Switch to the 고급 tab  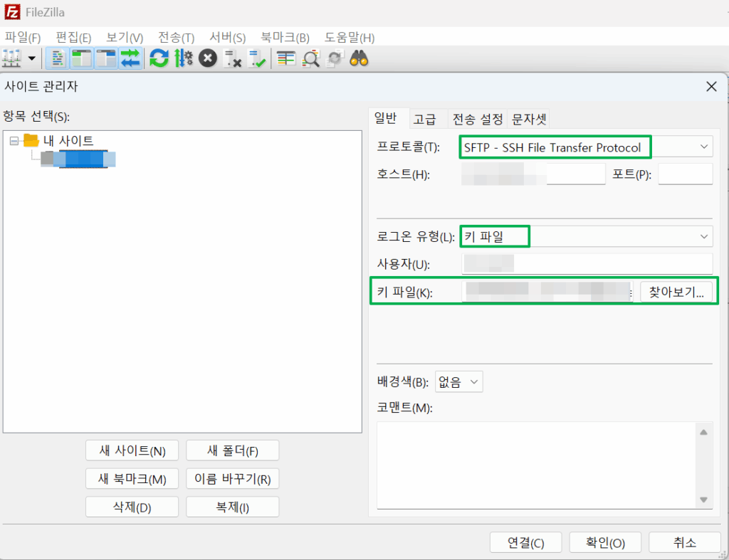pos(426,119)
